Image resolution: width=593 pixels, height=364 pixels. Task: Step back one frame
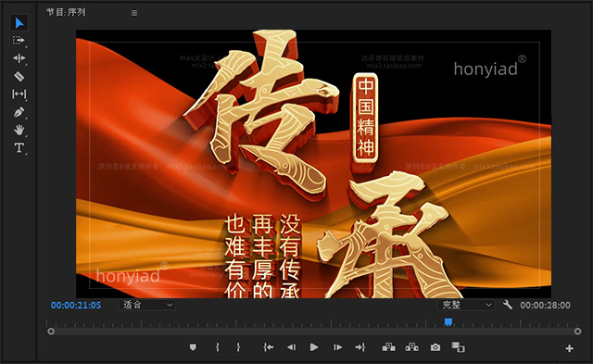(291, 347)
